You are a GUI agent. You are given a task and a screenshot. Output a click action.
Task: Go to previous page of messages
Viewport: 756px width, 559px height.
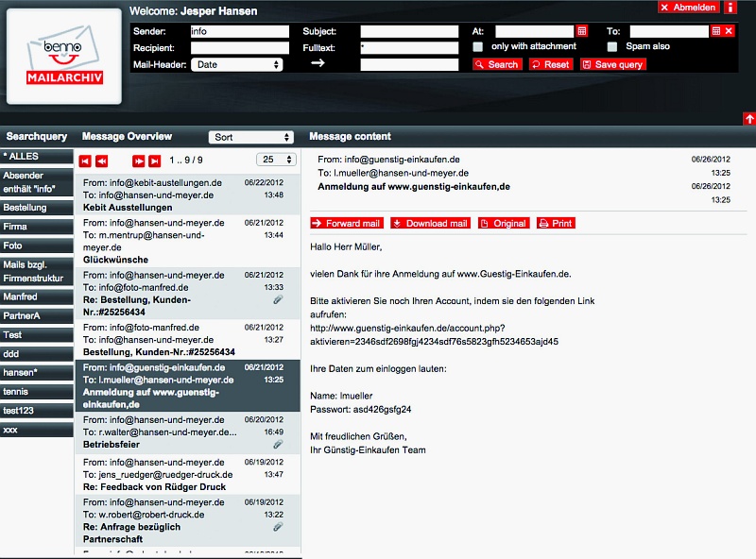pos(102,161)
